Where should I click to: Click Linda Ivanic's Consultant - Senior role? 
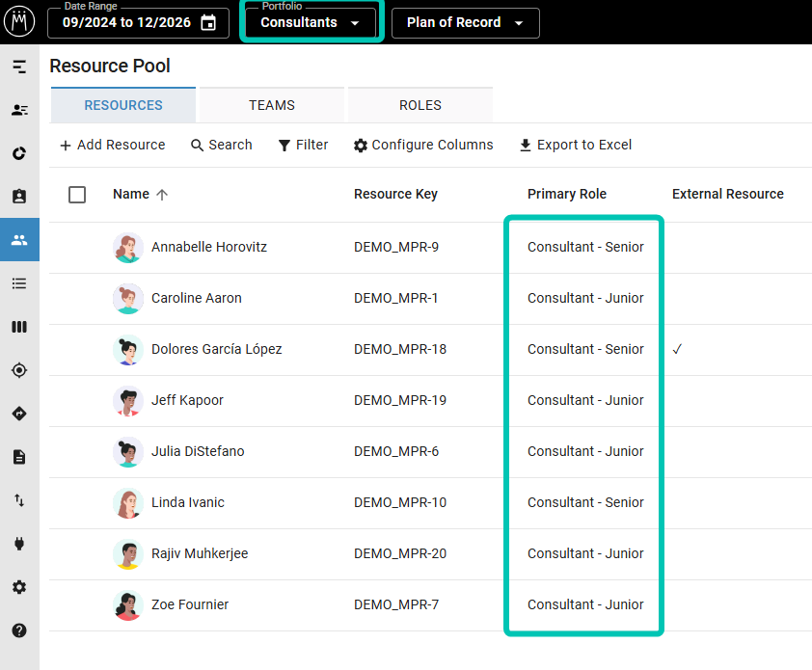point(585,503)
